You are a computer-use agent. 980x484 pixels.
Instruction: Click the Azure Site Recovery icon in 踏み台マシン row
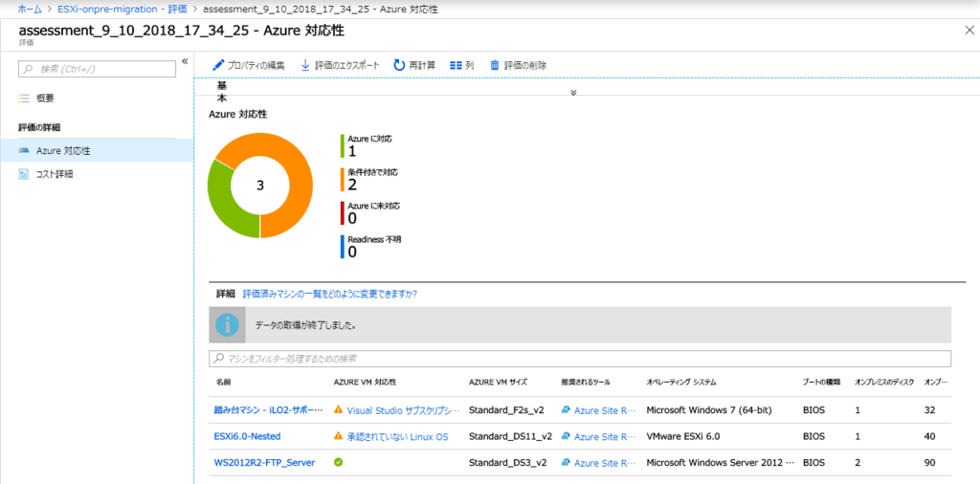click(x=567, y=409)
